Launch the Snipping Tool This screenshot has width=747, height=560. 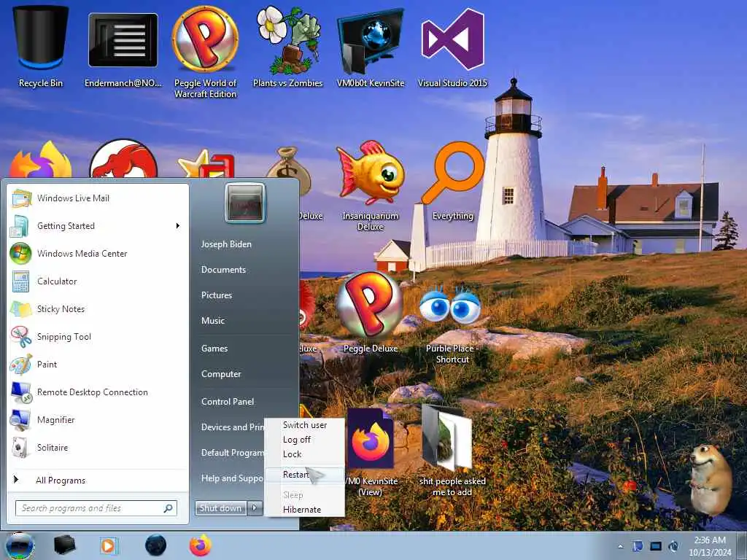pyautogui.click(x=98, y=337)
